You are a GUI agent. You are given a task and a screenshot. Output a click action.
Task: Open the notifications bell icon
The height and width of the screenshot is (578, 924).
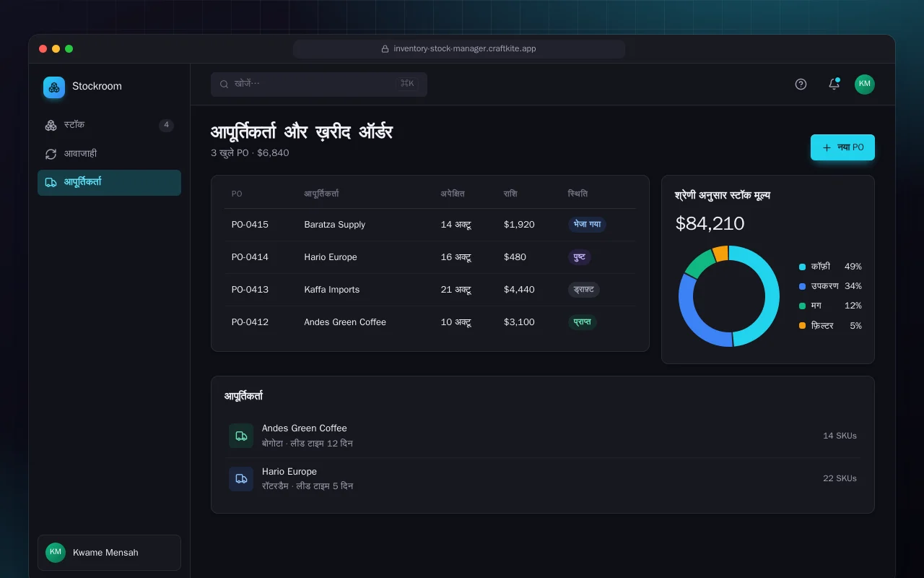(x=834, y=84)
